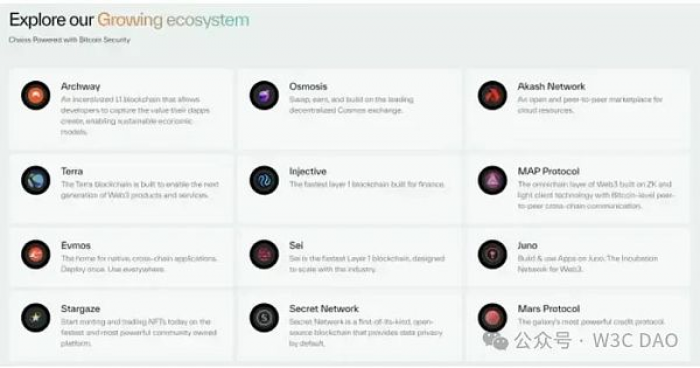700x368 pixels.
Task: Open the Osmosis title link
Action: point(308,86)
